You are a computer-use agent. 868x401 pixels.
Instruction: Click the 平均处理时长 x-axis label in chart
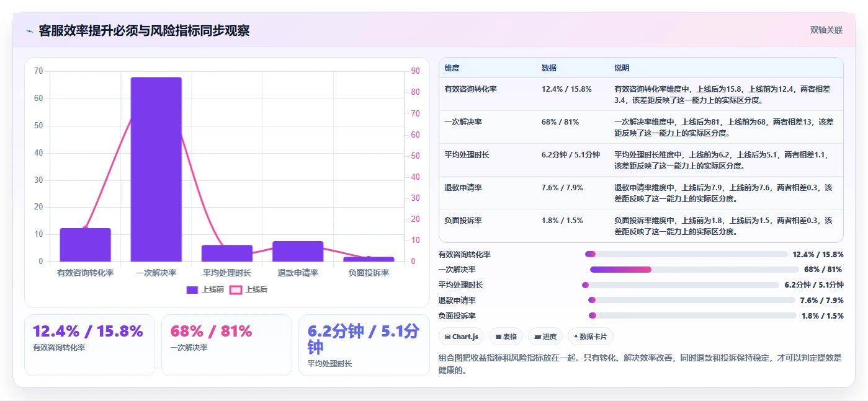pos(227,273)
